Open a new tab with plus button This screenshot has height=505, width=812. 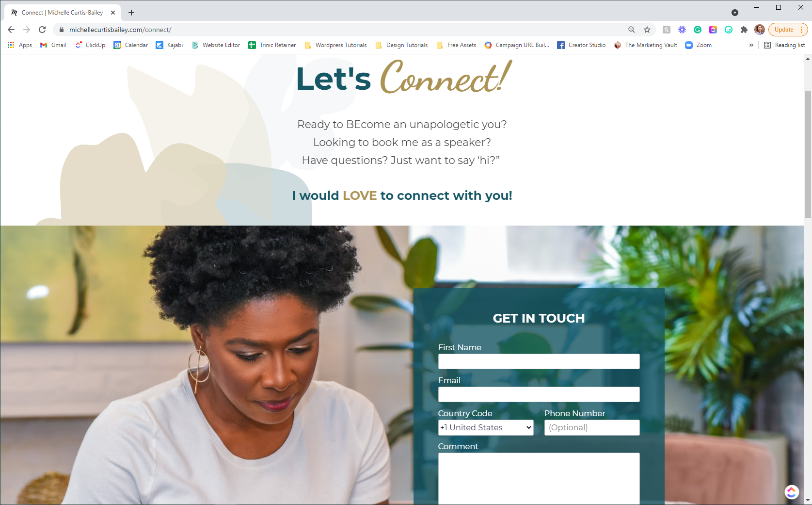pos(131,13)
